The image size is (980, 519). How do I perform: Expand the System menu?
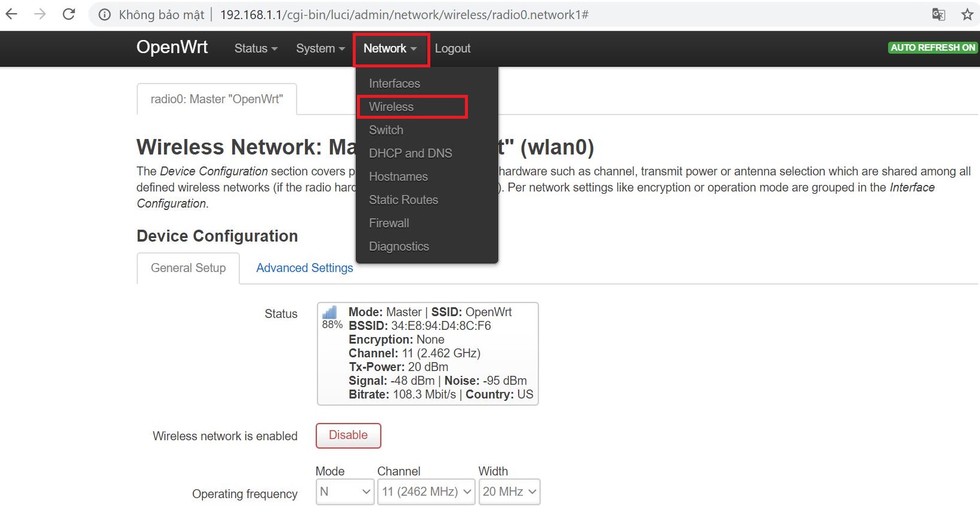320,48
